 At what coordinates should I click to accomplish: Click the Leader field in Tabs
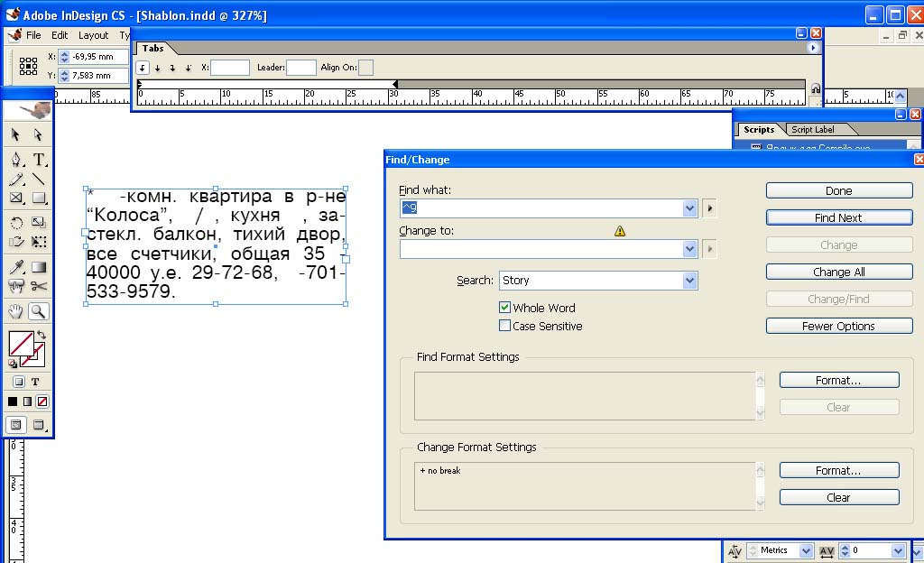click(x=301, y=68)
